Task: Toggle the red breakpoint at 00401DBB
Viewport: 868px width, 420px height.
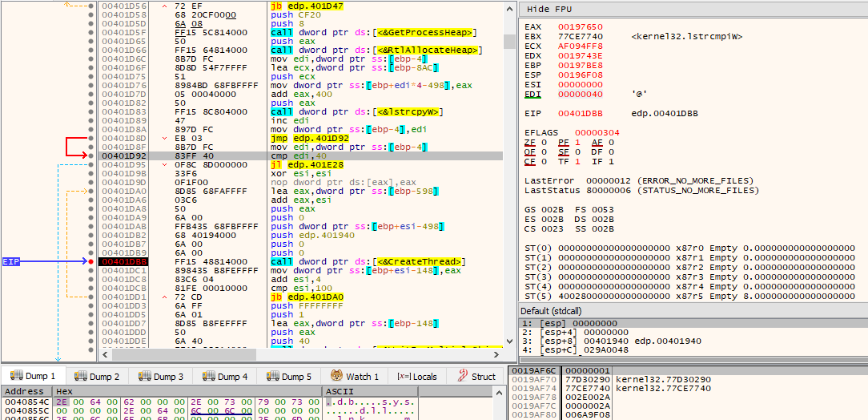Action: [x=90, y=261]
